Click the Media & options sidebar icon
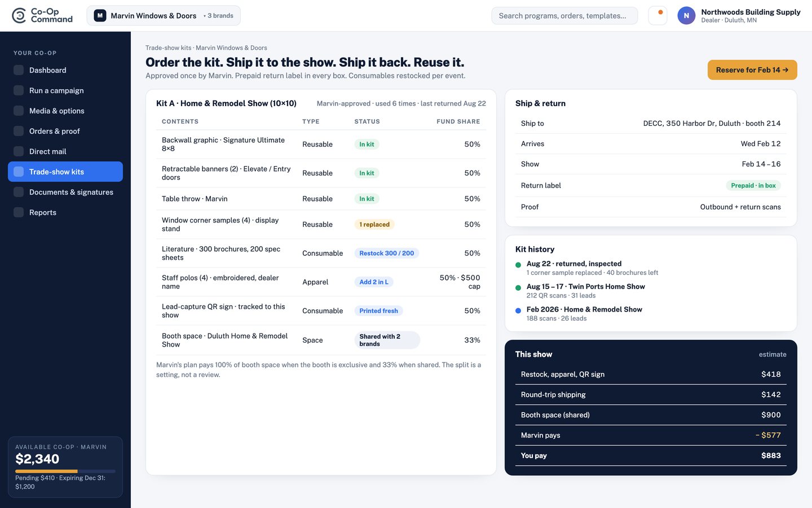812x508 pixels. point(19,111)
